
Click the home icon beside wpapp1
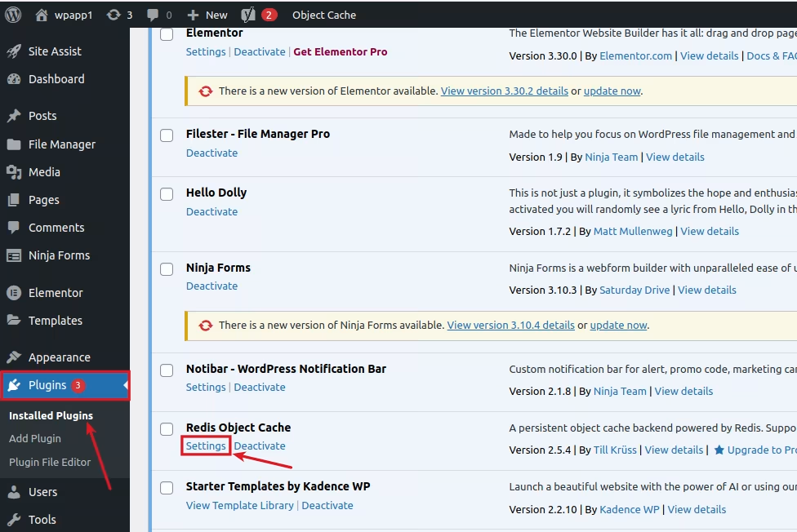click(42, 15)
